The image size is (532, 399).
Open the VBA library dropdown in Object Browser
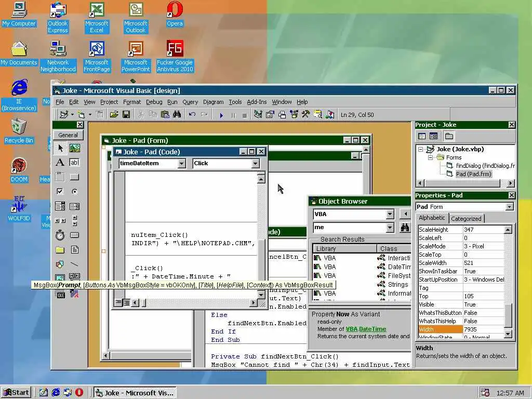390,214
